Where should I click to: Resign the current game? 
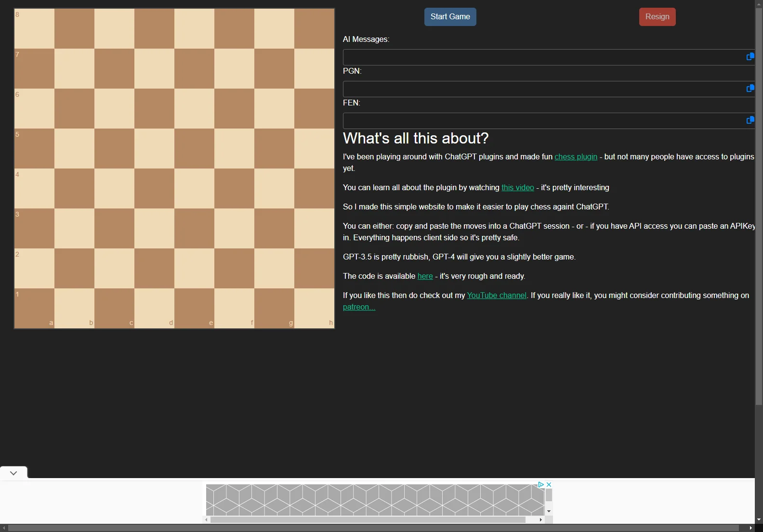coord(657,17)
